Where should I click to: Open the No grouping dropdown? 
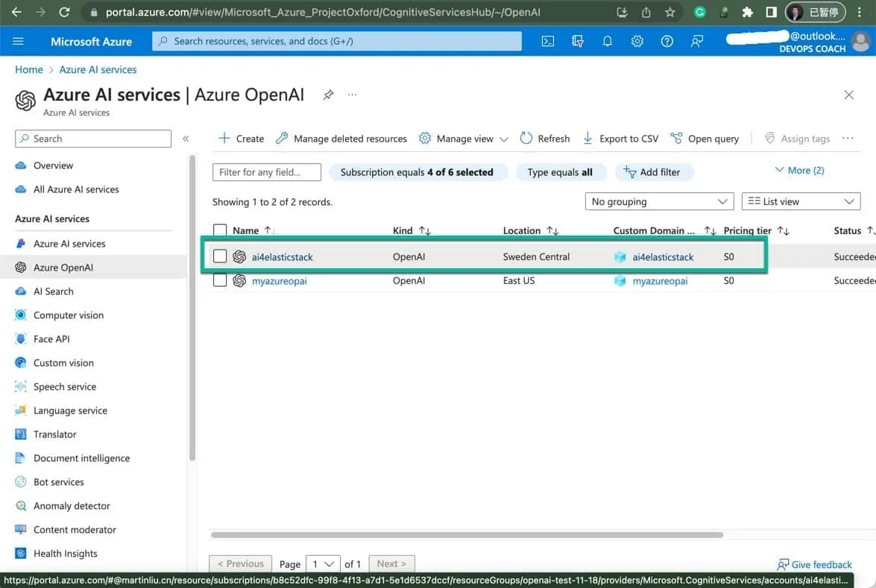[659, 201]
